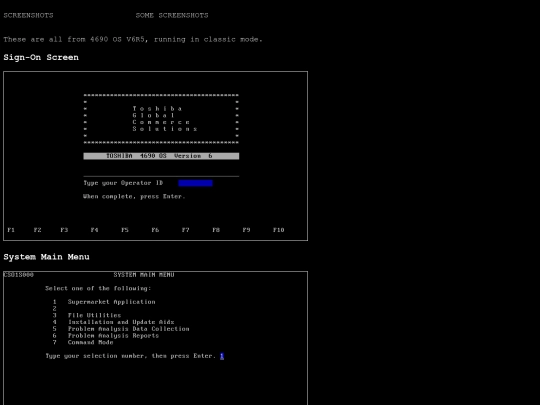Viewport: 540px width, 405px height.
Task: Click the F7 function key label
Action: 186,230
